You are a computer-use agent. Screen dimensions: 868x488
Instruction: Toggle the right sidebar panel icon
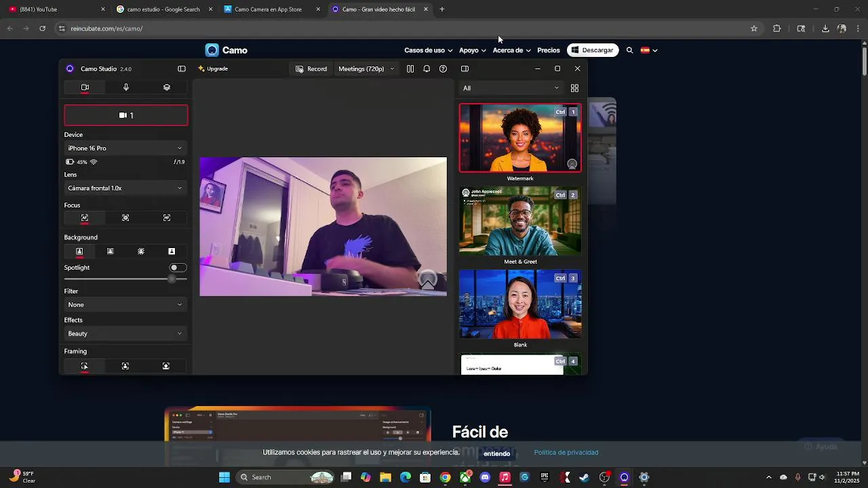(465, 68)
